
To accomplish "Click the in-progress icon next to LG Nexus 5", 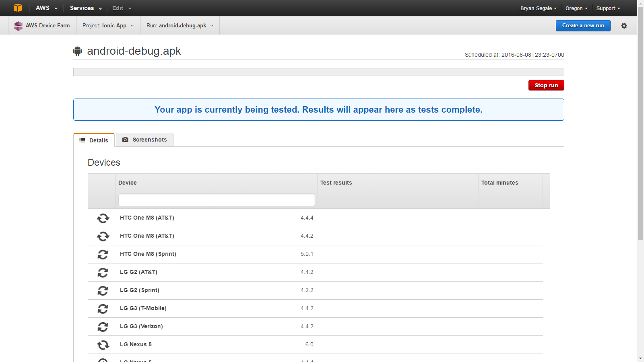I will click(103, 345).
